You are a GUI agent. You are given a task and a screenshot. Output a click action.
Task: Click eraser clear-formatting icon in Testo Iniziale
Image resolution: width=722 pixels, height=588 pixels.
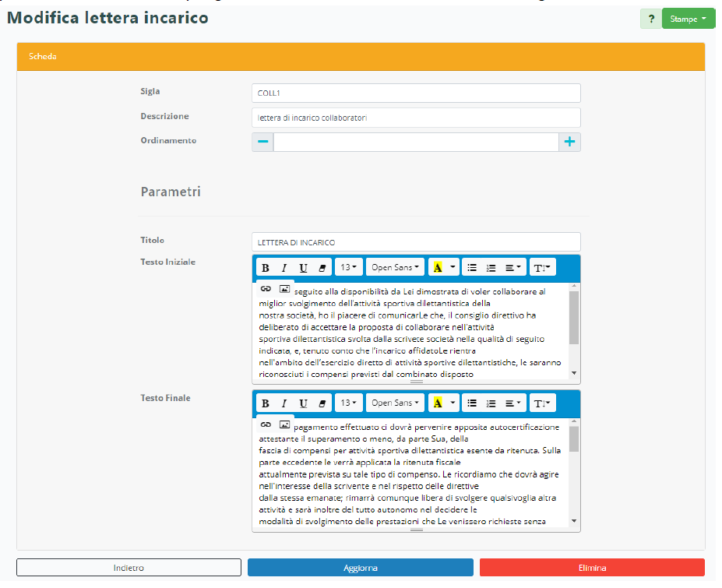(x=322, y=268)
